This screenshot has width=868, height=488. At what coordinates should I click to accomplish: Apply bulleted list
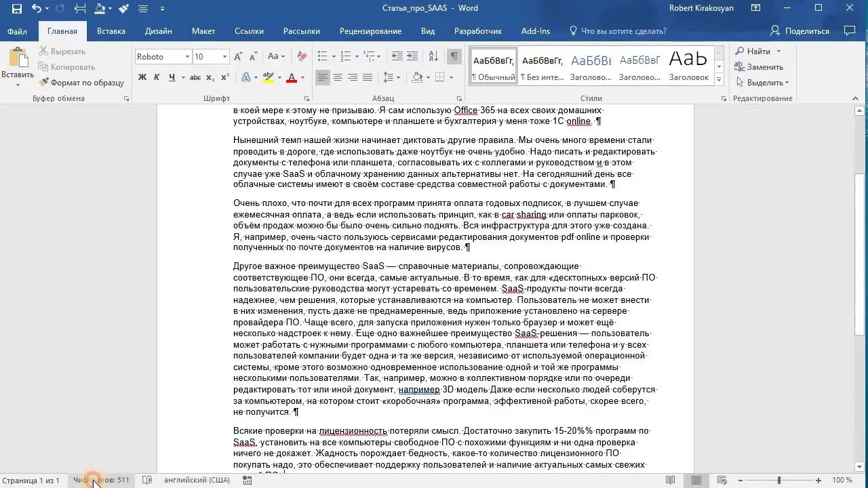point(322,57)
